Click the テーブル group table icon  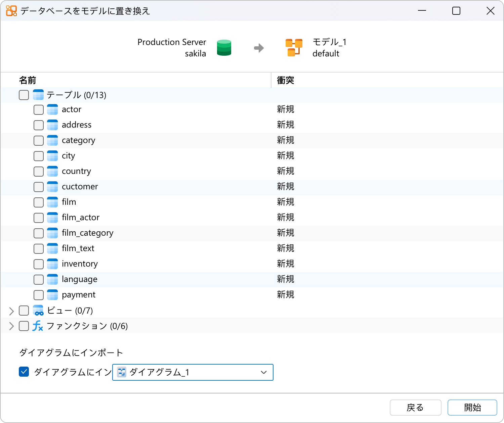click(38, 95)
